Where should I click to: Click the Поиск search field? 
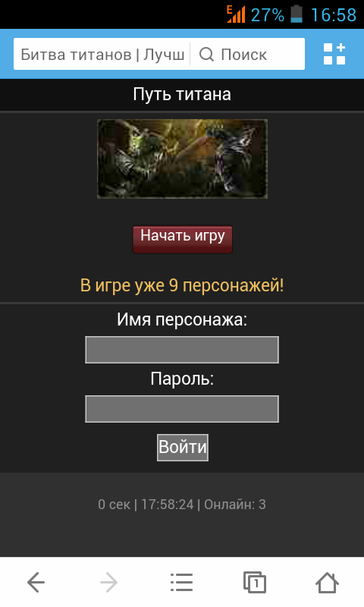coord(247,54)
